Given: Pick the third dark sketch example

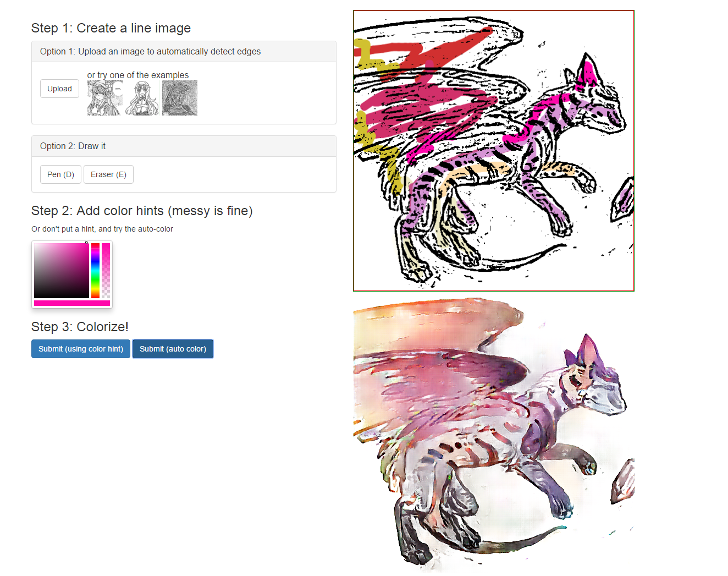Looking at the screenshot, I should pyautogui.click(x=180, y=98).
